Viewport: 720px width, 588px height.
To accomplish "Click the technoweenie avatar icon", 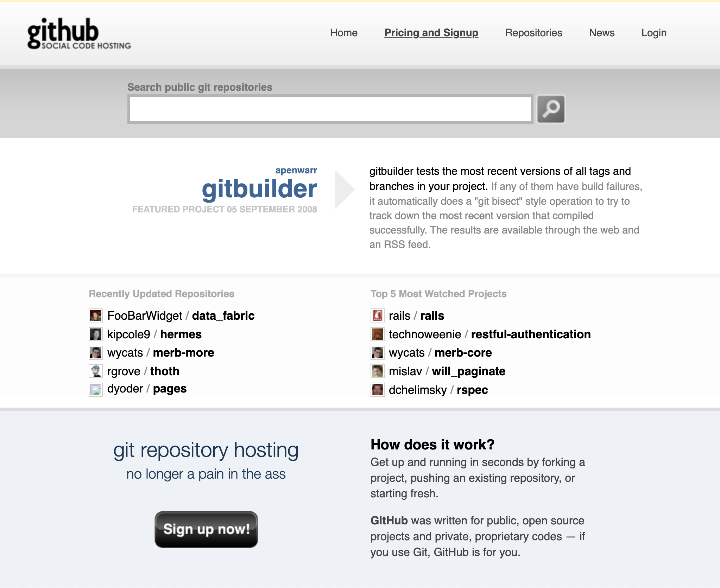I will tap(378, 334).
